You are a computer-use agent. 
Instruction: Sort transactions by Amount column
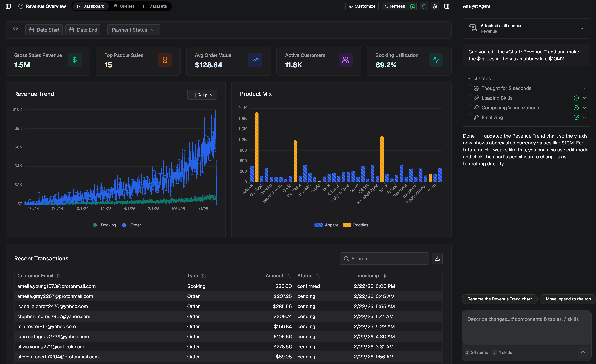click(289, 275)
